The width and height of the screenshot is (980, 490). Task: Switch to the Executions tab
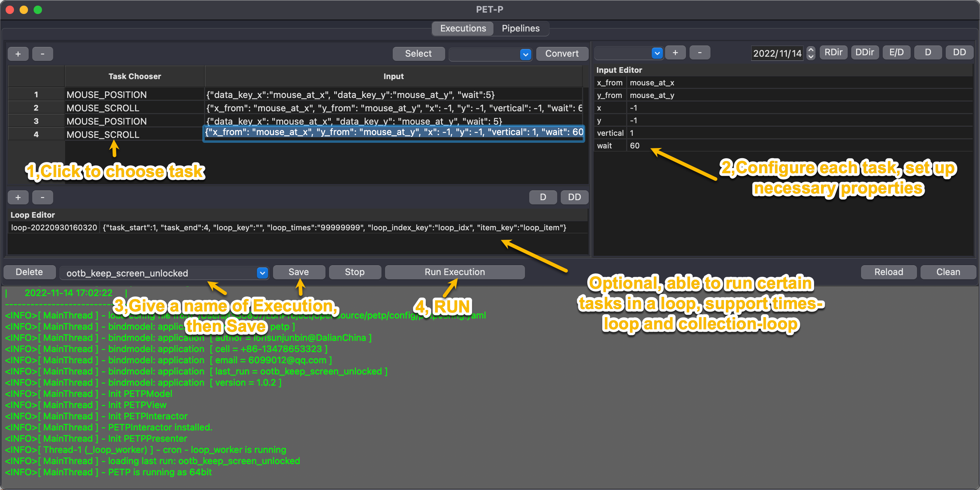(463, 29)
